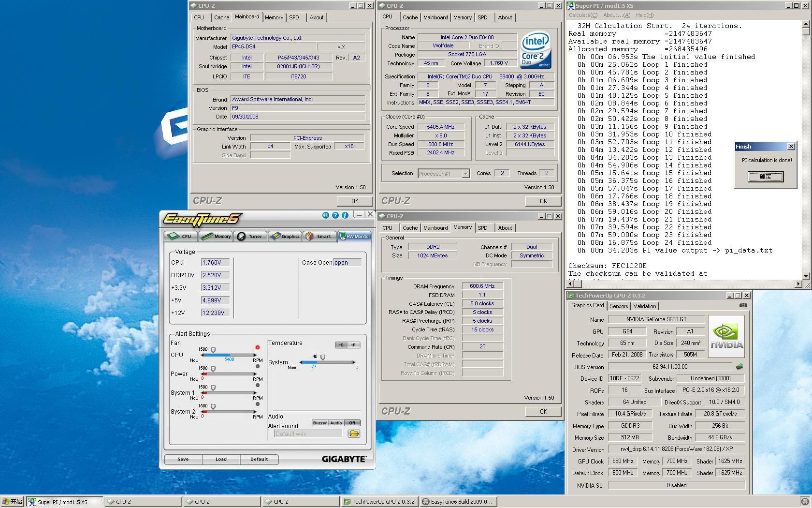Toggle the System 1 fan alert indicator
Screen dimensions: 812x508
[x=258, y=385]
